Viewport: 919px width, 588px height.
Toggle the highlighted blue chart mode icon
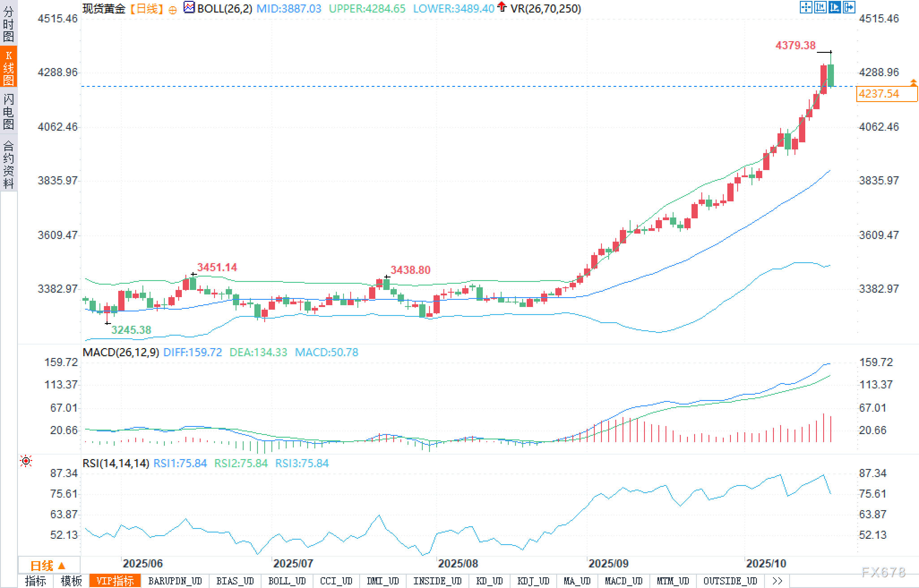click(834, 7)
